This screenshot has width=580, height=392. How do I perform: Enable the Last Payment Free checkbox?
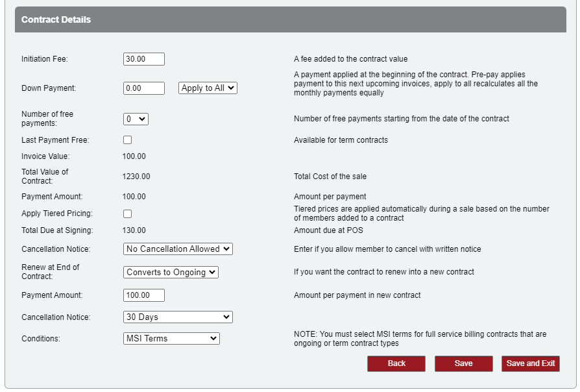click(128, 140)
